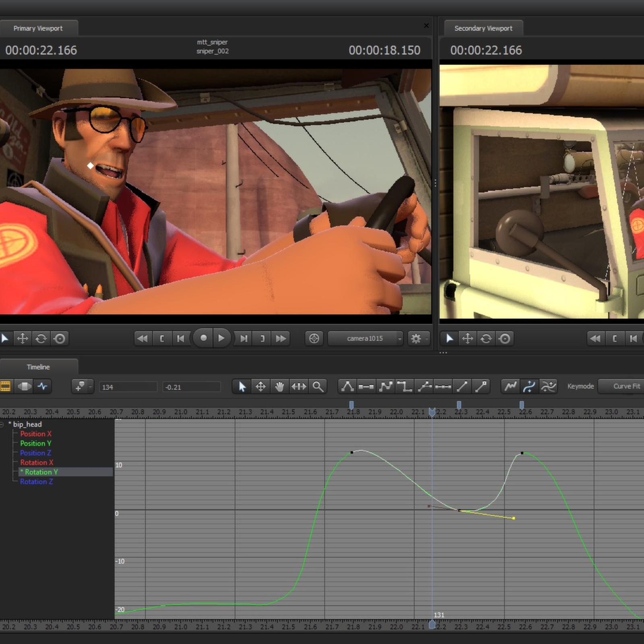The image size is (644, 644).
Task: Click the yellow tangent handle endpoint
Action: [x=514, y=518]
